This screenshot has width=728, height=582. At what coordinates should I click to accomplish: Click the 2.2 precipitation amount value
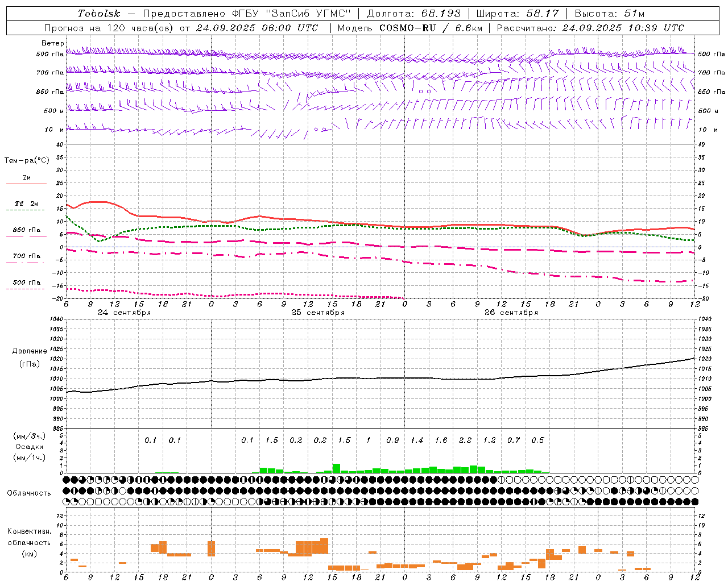465,440
